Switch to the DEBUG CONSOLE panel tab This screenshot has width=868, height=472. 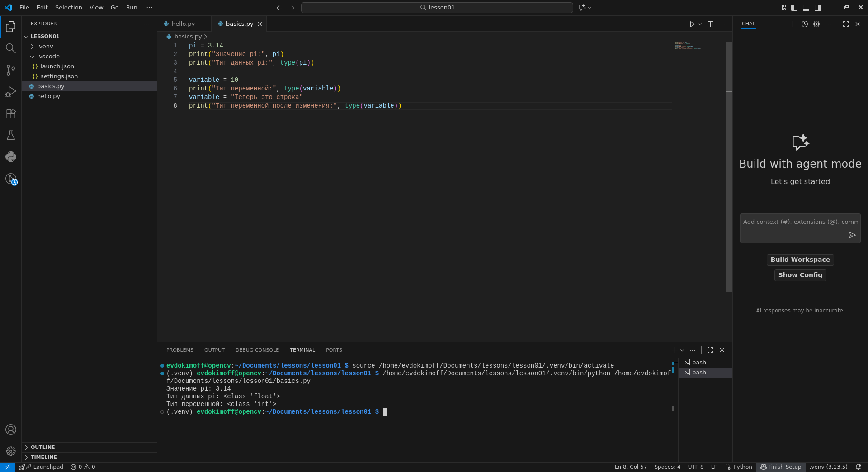(257, 350)
